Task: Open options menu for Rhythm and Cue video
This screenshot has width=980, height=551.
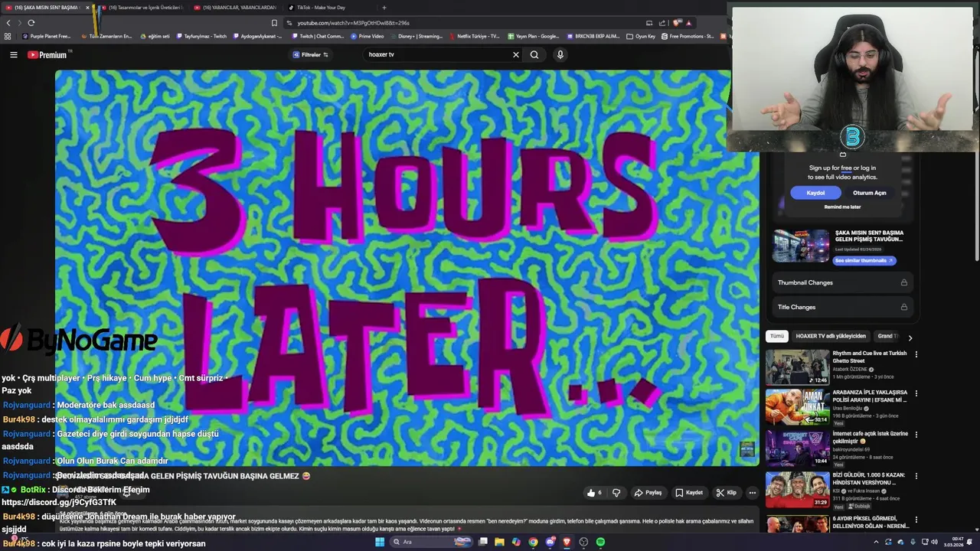Action: coord(916,354)
